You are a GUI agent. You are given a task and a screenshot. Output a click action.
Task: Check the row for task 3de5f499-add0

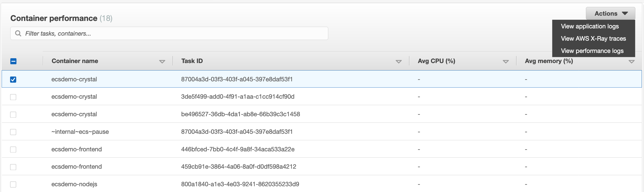pos(13,97)
